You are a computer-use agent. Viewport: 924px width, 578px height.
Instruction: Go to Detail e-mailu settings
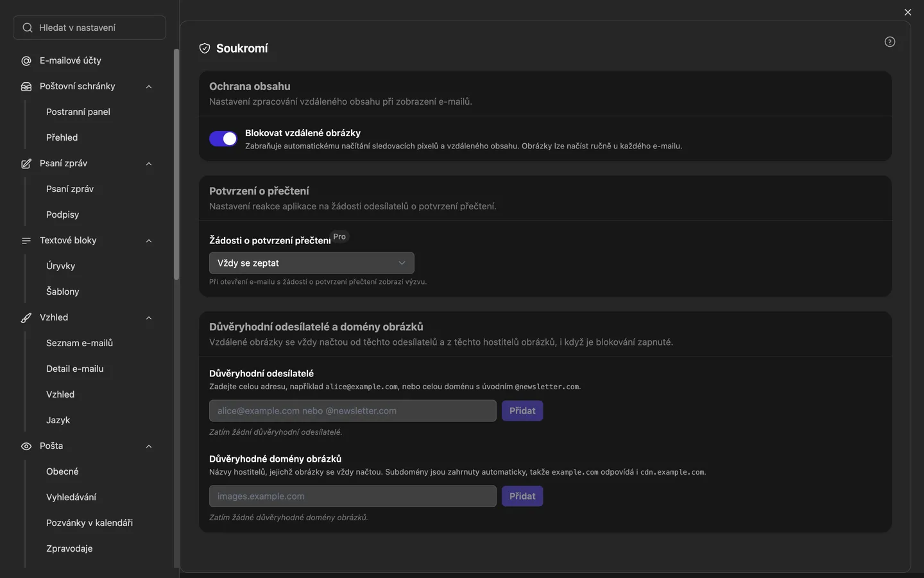(x=74, y=369)
